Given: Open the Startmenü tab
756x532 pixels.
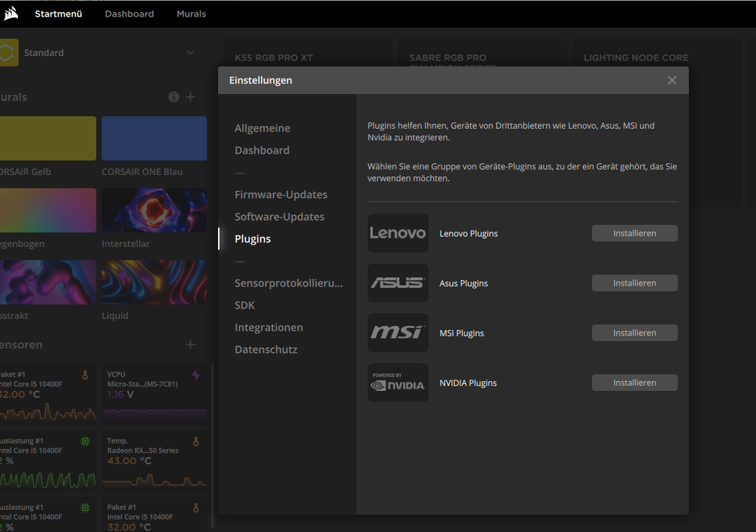Looking at the screenshot, I should click(58, 14).
